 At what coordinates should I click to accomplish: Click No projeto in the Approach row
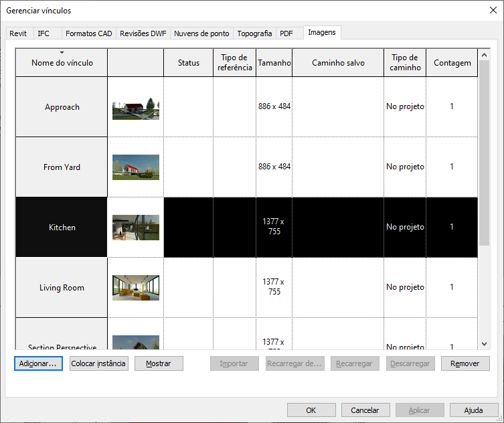click(405, 106)
